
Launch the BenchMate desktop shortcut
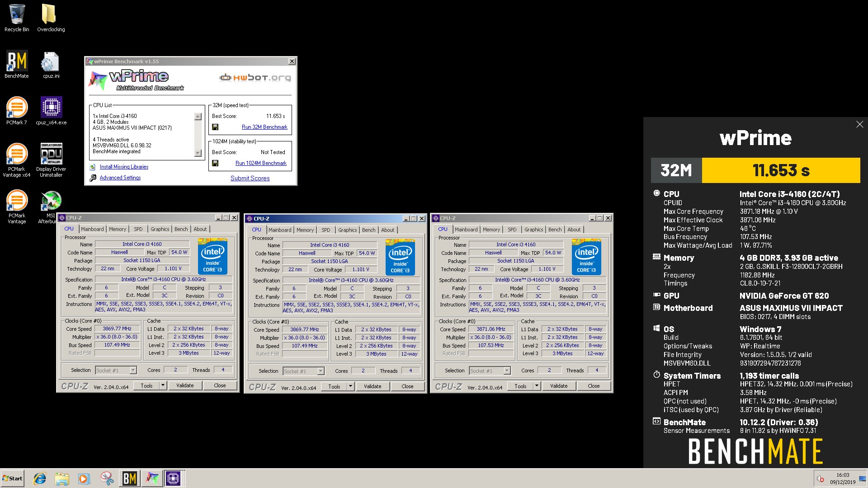17,65
